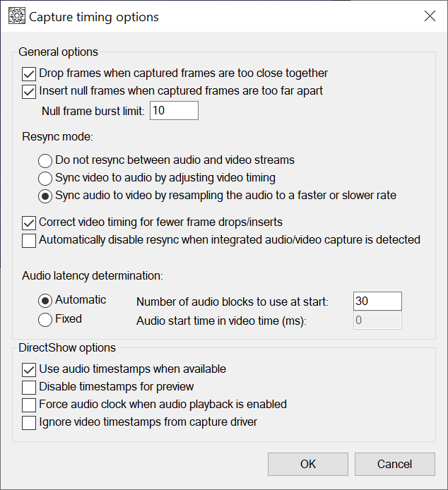The width and height of the screenshot is (448, 490).
Task: Select Do not resync between audio and video
Action: tap(45, 160)
